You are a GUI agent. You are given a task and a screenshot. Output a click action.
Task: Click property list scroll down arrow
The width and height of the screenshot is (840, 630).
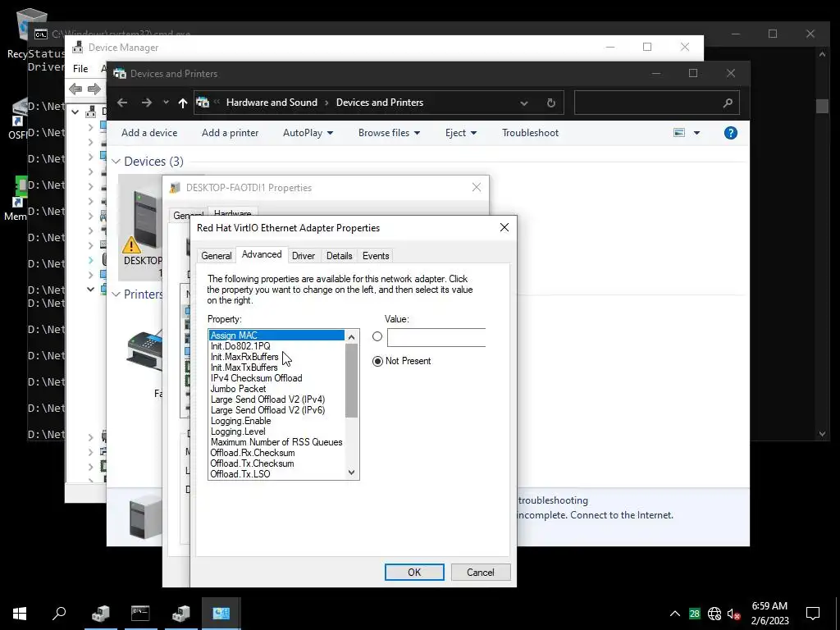(x=351, y=472)
